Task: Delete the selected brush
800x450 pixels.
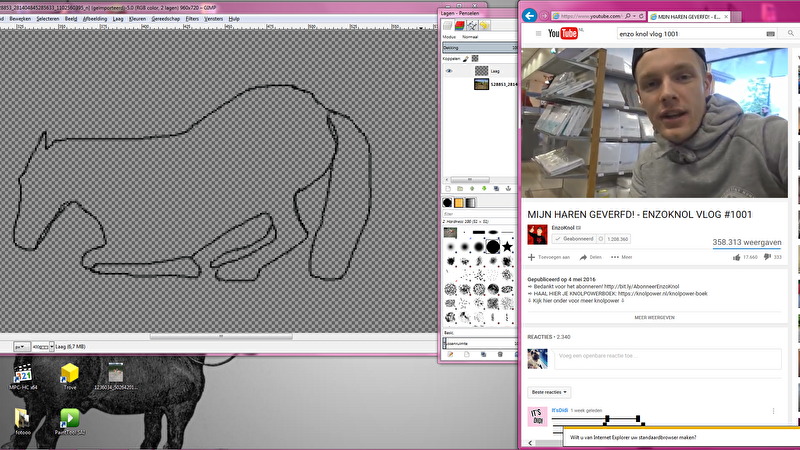Action: (x=500, y=355)
